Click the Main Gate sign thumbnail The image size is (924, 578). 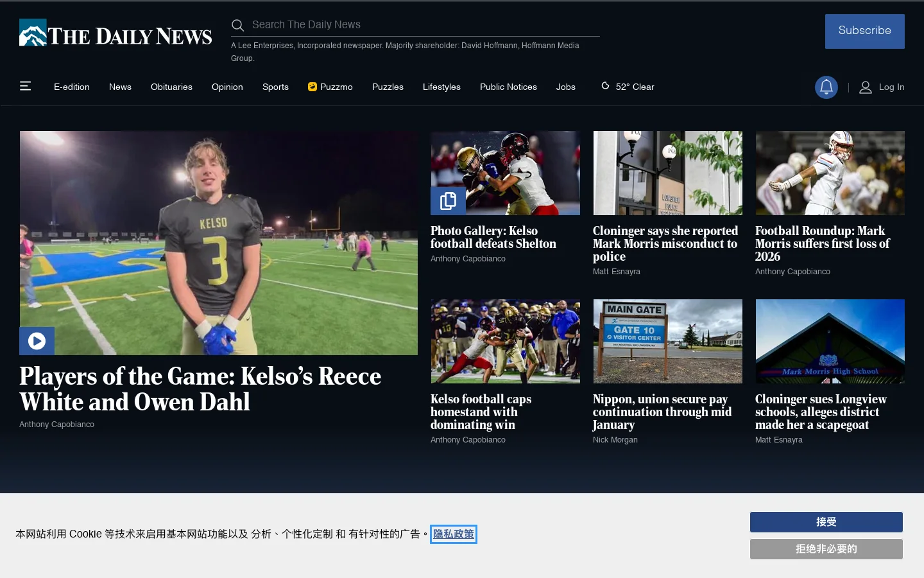pyautogui.click(x=668, y=342)
